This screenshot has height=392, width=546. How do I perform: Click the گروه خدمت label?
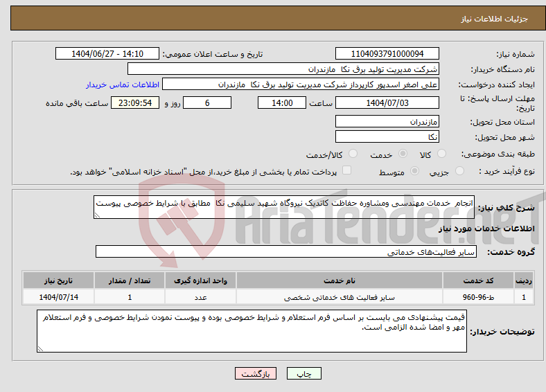(x=511, y=252)
